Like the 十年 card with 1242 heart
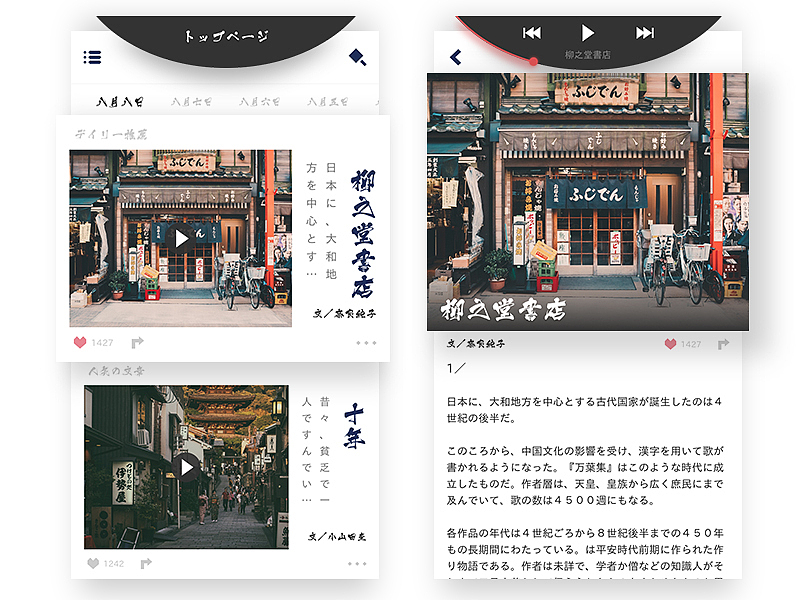The height and width of the screenshot is (600, 800). (93, 563)
